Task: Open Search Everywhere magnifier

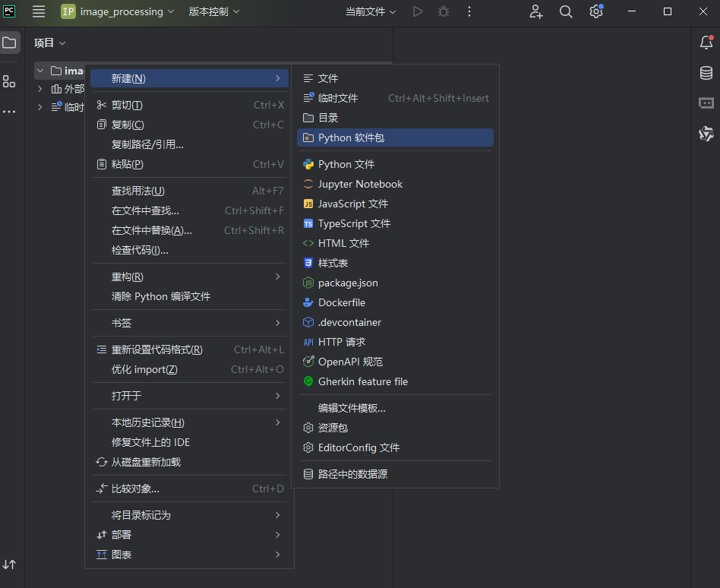Action: [566, 11]
